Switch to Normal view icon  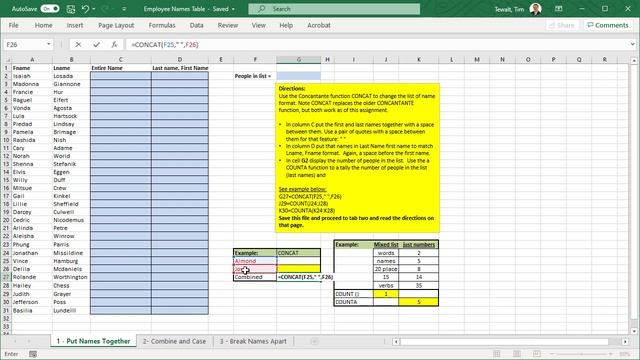497,354
